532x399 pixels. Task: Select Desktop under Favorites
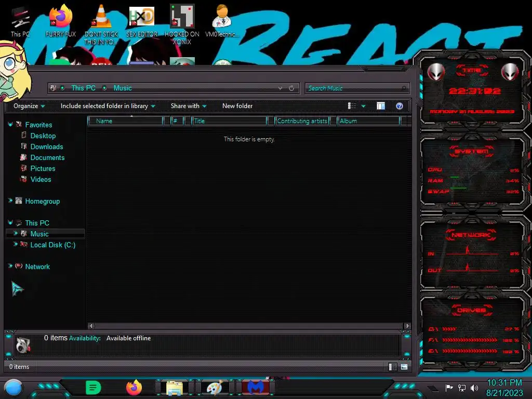click(x=43, y=136)
